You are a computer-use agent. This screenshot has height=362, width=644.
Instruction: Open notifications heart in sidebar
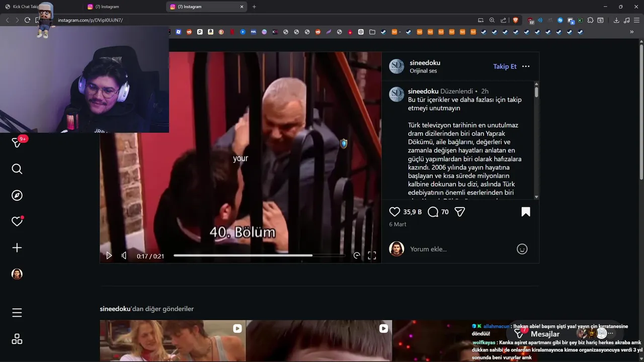pos(17,221)
